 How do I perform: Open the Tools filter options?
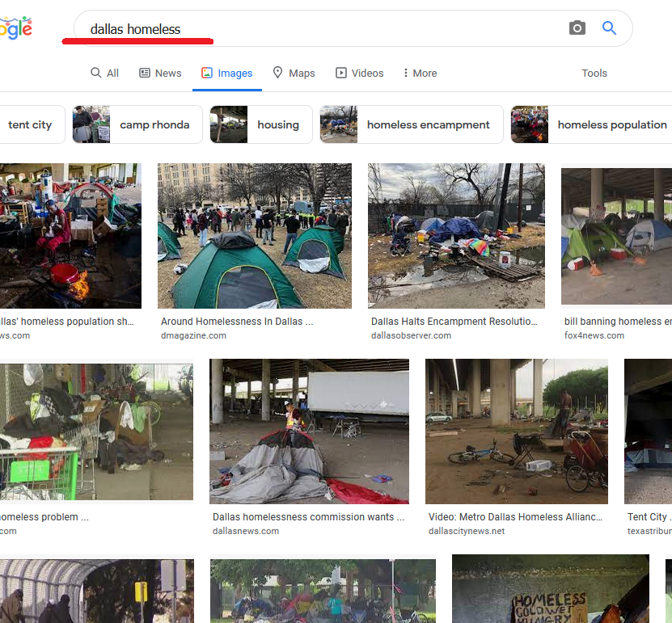[x=594, y=73]
